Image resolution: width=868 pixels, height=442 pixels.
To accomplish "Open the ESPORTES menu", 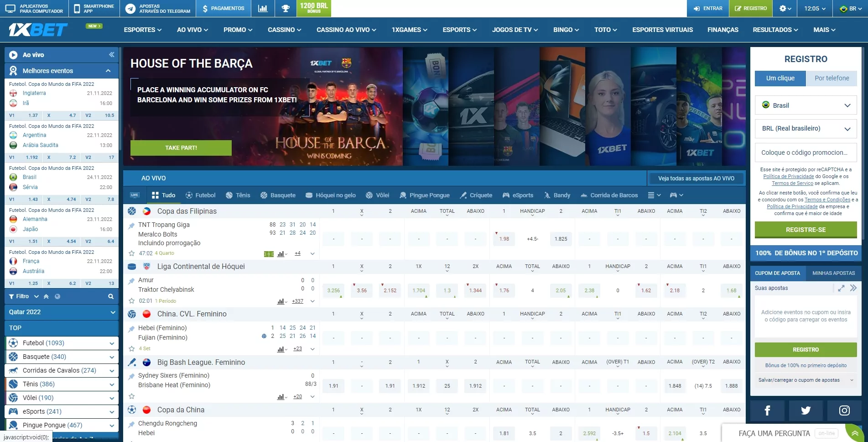I will click(x=143, y=30).
